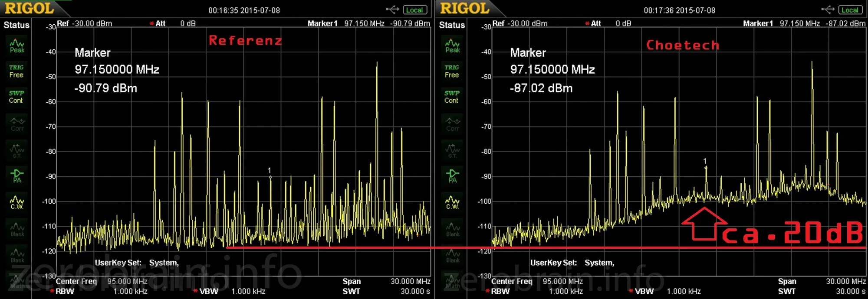Screen dimensions: 868x299
Task: Click UserKey Set: System on the Choetech screen
Action: [572, 263]
